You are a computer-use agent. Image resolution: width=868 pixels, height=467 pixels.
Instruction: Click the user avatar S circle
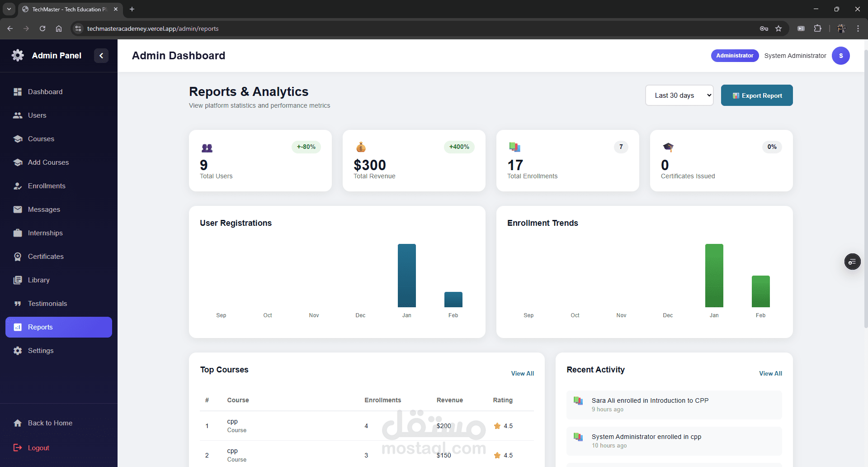tap(841, 56)
